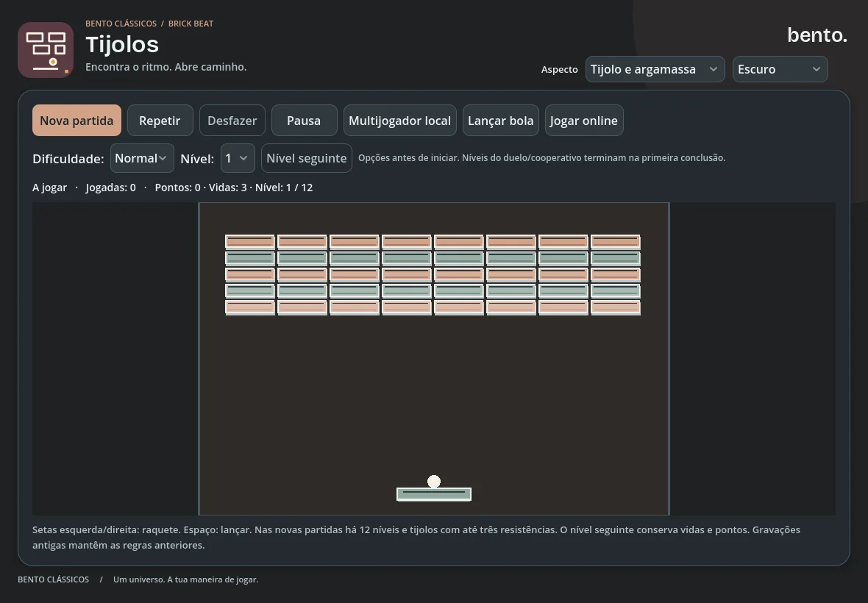
Task: Advance with Nível seguinte button
Action: pyautogui.click(x=306, y=158)
